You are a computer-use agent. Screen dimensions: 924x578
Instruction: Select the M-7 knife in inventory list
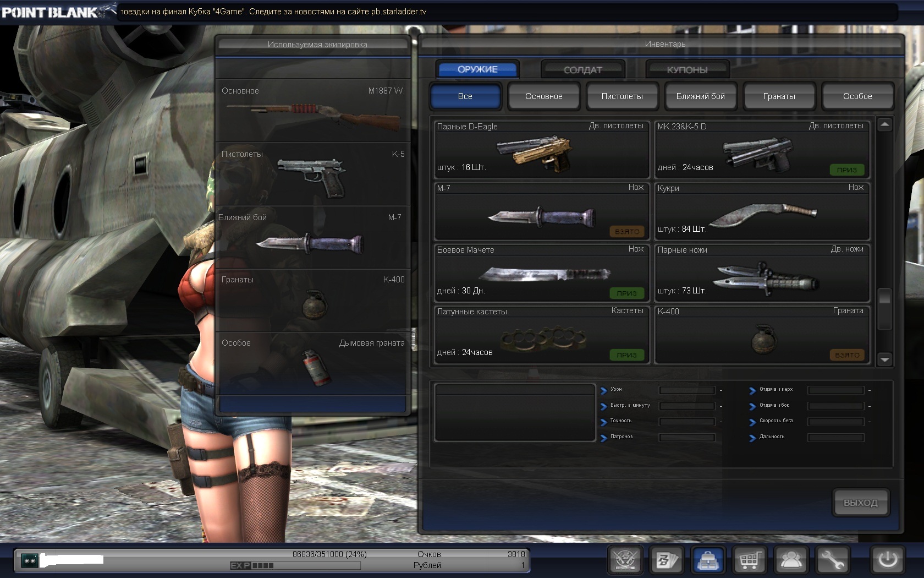pos(542,211)
